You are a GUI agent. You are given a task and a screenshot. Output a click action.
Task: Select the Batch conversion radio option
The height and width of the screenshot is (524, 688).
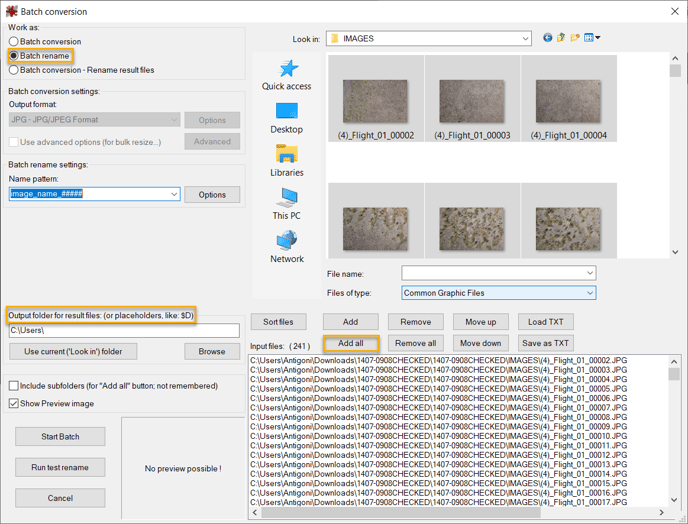coord(45,41)
